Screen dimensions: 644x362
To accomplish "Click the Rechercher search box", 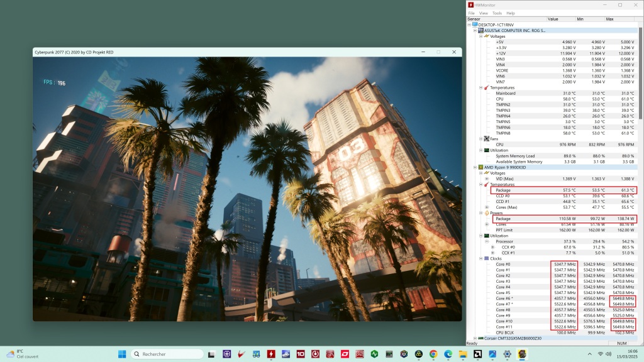I will click(x=167, y=354).
